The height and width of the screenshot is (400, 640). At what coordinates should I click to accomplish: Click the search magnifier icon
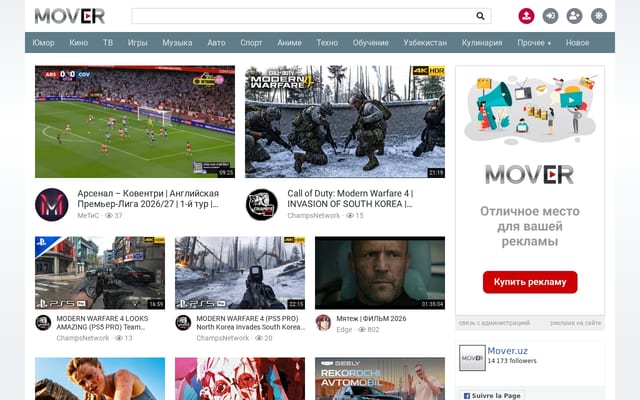(480, 16)
